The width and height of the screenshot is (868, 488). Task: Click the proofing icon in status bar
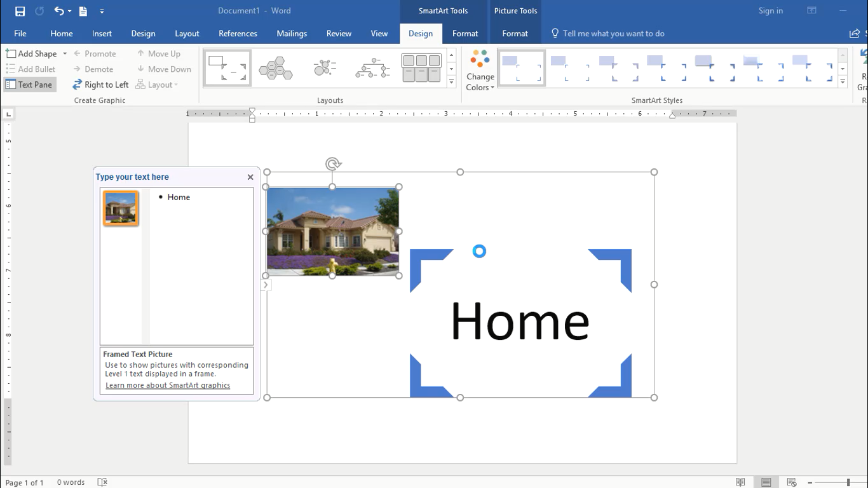point(102,482)
